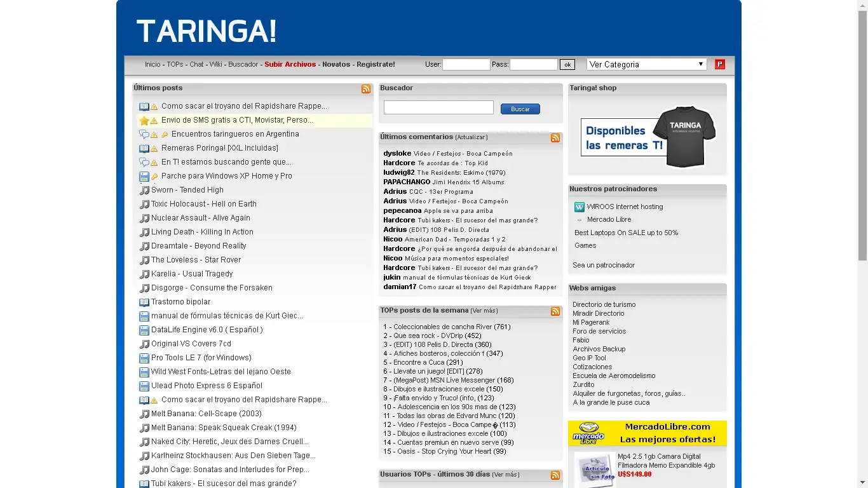Image resolution: width=868 pixels, height=488 pixels.
Task: Click user dysloke in latest comments
Action: [x=397, y=153]
